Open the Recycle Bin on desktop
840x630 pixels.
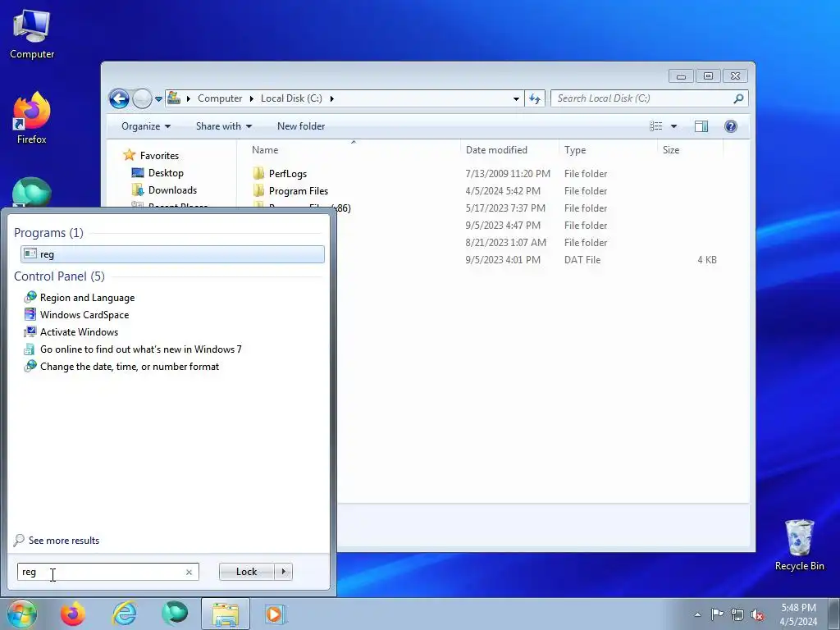pyautogui.click(x=799, y=545)
